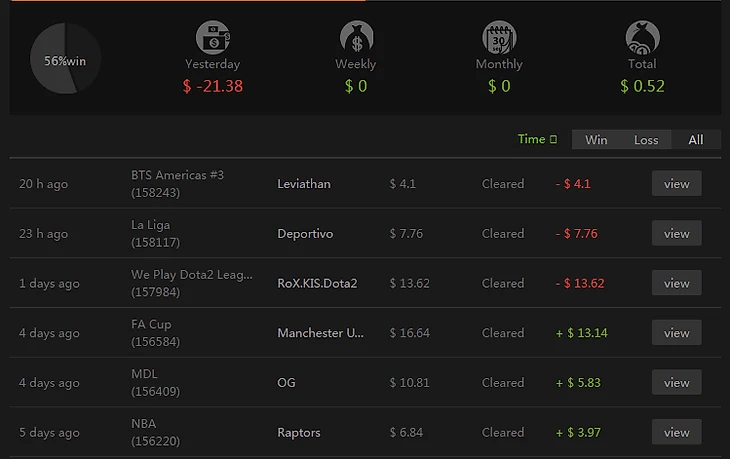Click the MDL match name

coord(144,374)
